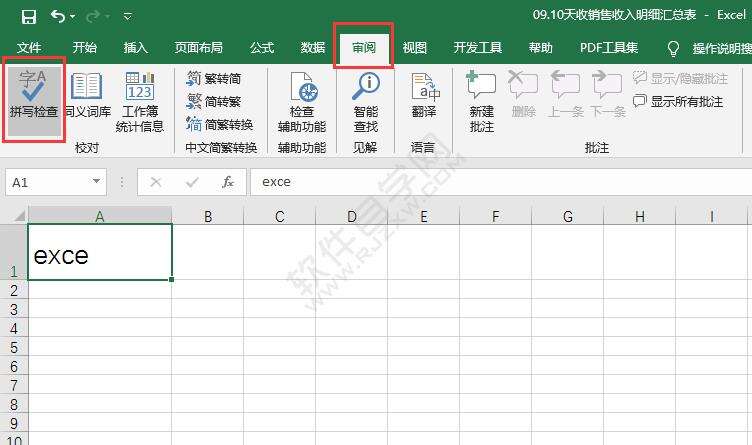752x445 pixels.
Task: Switch to the 公式 tab
Action: coord(262,47)
